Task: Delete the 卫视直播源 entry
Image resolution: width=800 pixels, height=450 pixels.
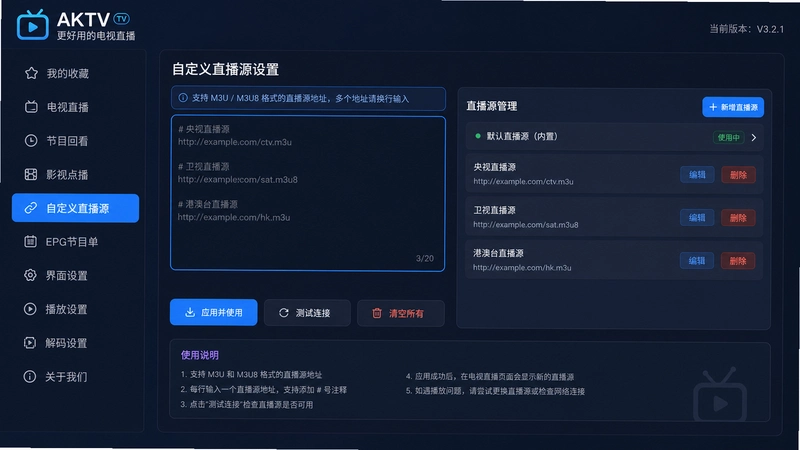Action: pyautogui.click(x=738, y=218)
